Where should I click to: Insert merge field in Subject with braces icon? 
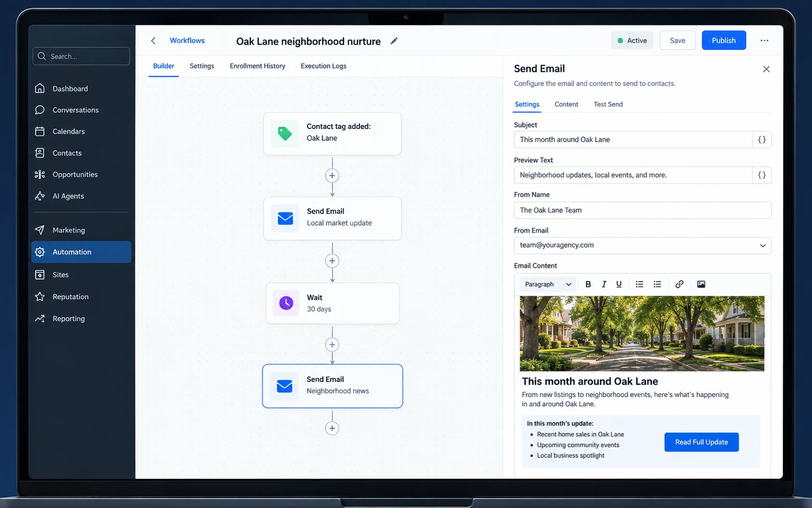coord(762,140)
